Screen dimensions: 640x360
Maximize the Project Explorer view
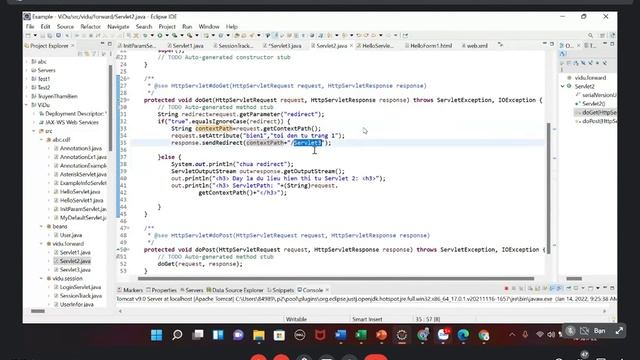coord(109,44)
